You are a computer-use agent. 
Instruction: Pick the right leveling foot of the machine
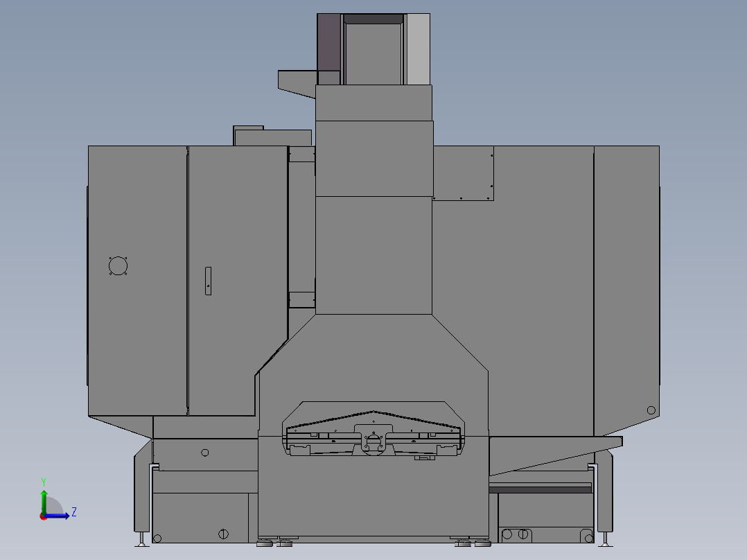[x=606, y=540]
